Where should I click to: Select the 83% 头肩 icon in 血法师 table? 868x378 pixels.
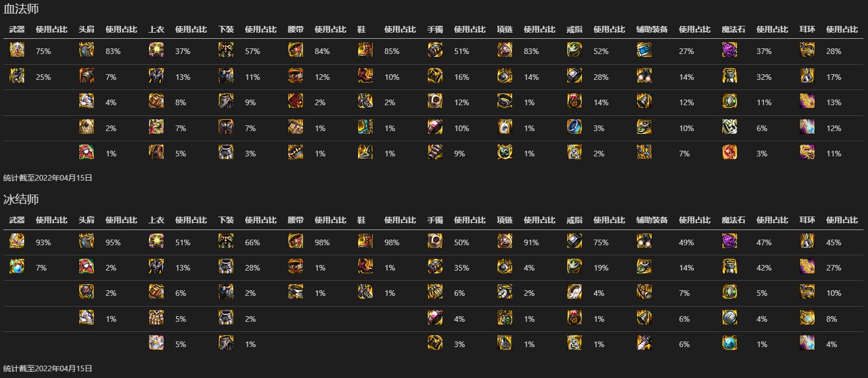pos(87,50)
